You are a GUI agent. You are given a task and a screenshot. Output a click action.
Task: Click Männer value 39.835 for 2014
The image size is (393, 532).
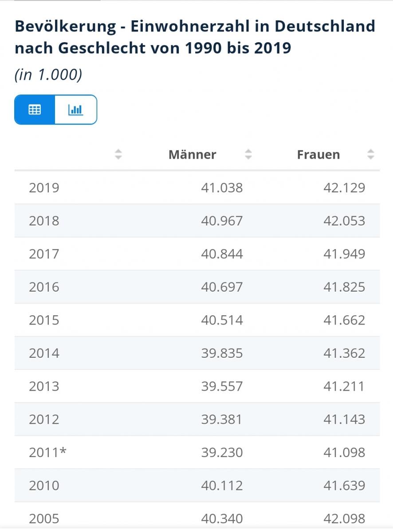click(x=222, y=353)
